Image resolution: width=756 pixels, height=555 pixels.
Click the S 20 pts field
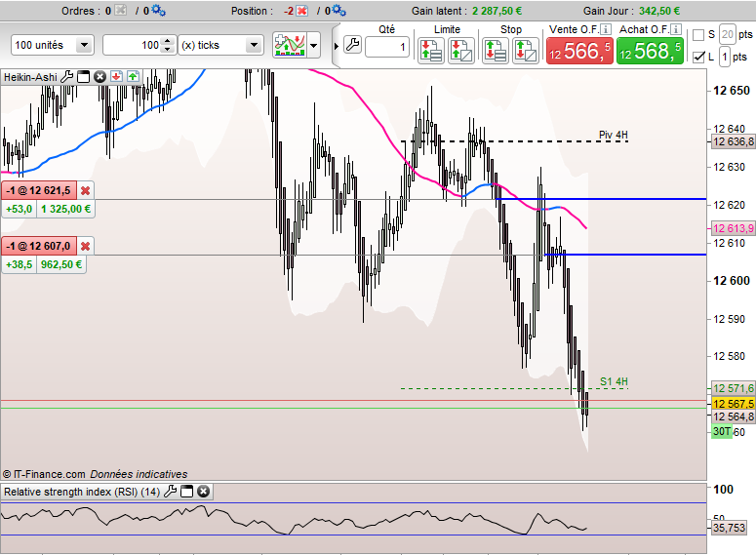[x=728, y=34]
